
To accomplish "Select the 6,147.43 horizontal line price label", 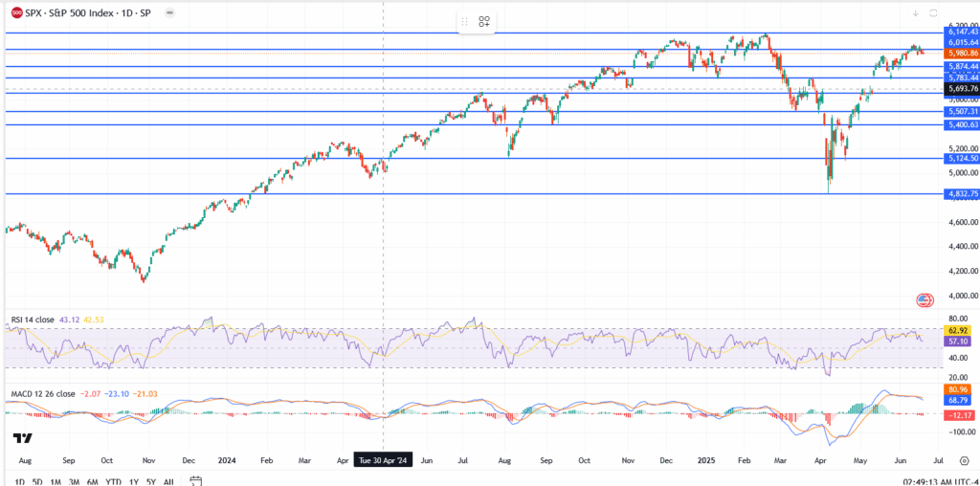I will point(961,33).
